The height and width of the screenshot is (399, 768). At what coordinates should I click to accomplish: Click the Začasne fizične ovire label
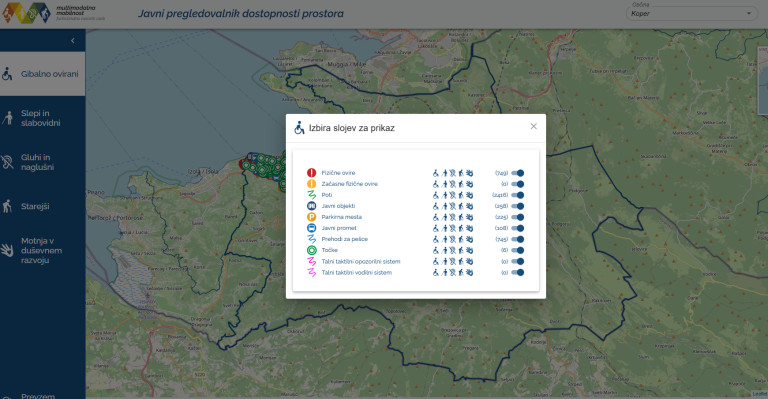click(x=349, y=184)
